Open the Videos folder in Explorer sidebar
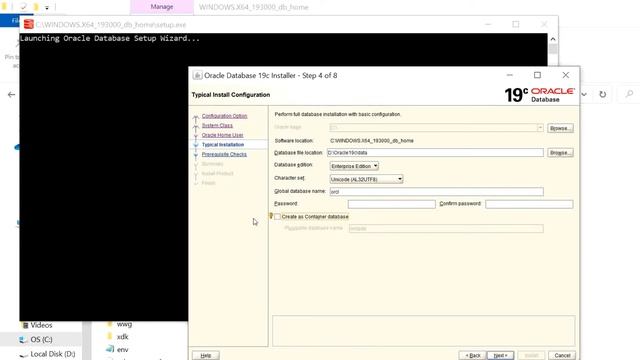640x360 pixels. (x=41, y=325)
